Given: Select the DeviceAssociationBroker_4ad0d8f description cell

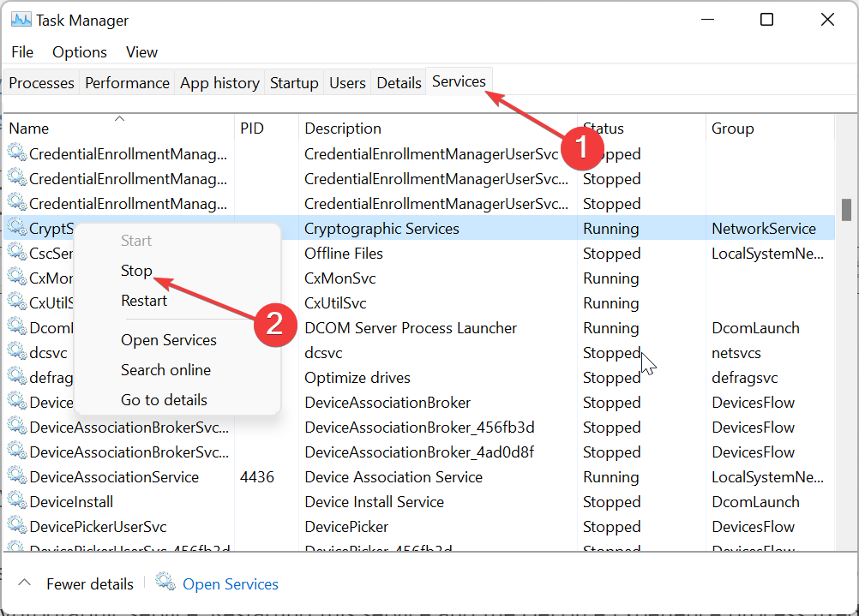Looking at the screenshot, I should click(x=419, y=452).
